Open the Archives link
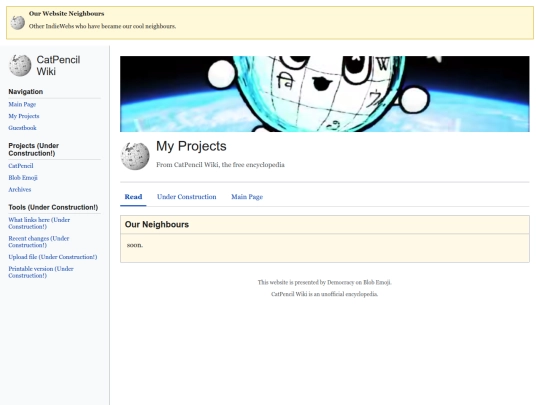The height and width of the screenshot is (405, 540). point(20,189)
